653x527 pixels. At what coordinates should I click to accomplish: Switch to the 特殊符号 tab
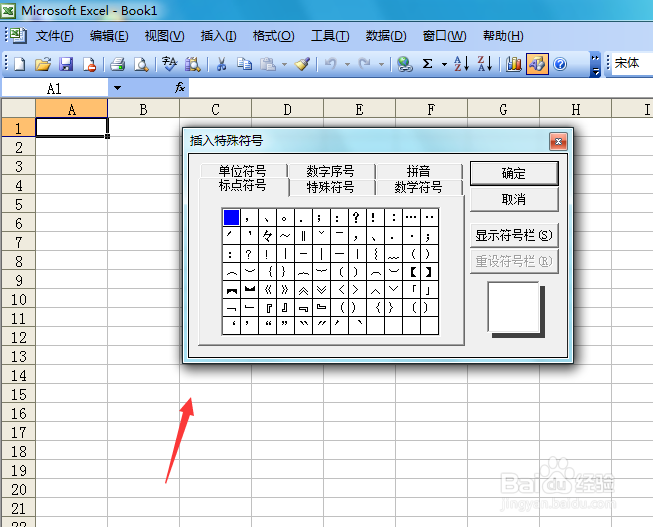(x=331, y=187)
